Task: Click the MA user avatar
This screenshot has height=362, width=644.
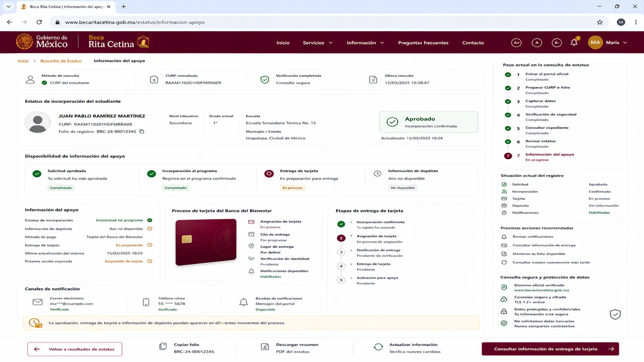Action: coord(595,42)
